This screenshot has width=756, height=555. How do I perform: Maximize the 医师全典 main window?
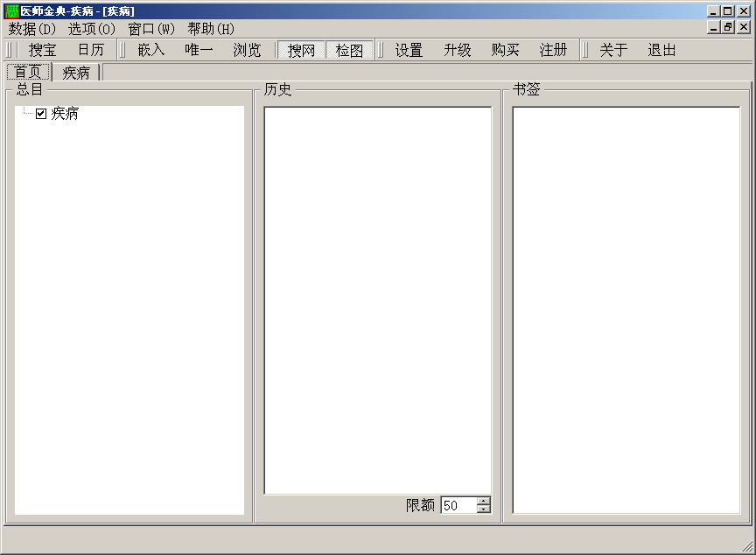[x=728, y=11]
